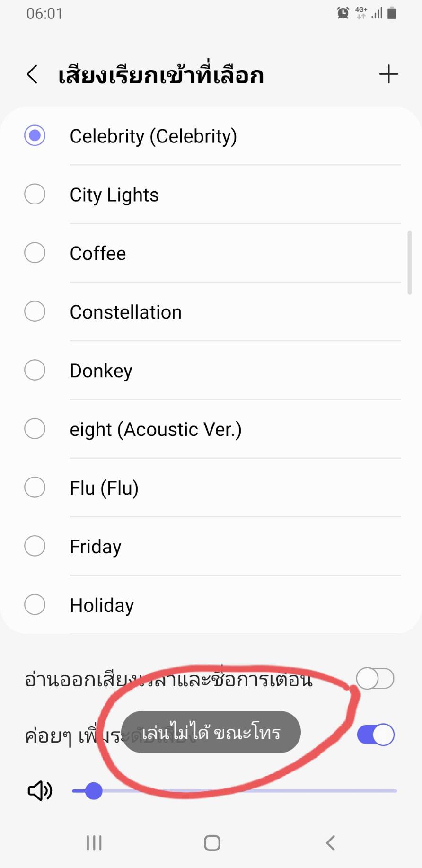Open recent apps from navigation bar
This screenshot has width=422, height=868.
coord(94,843)
